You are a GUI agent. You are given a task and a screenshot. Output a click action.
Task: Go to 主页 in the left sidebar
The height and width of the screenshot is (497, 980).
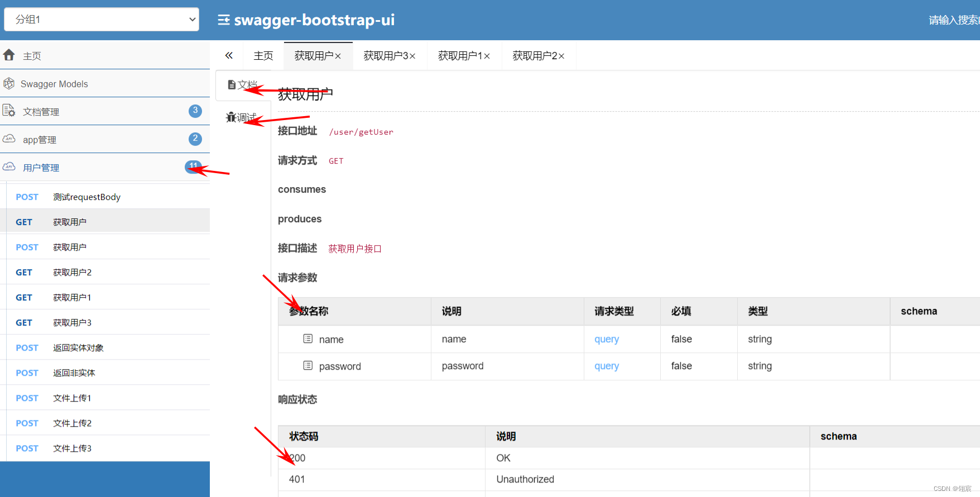point(105,55)
